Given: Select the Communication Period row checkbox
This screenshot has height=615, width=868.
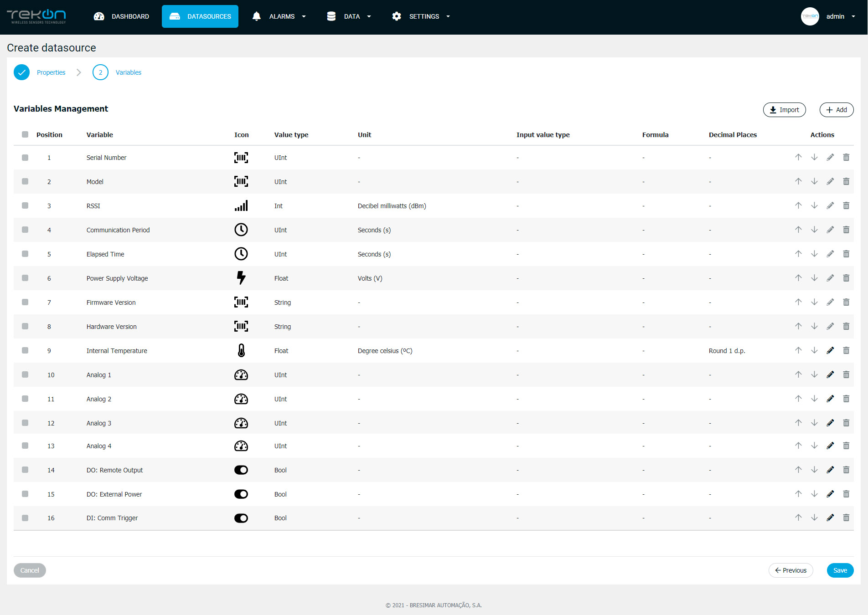Looking at the screenshot, I should (25, 230).
